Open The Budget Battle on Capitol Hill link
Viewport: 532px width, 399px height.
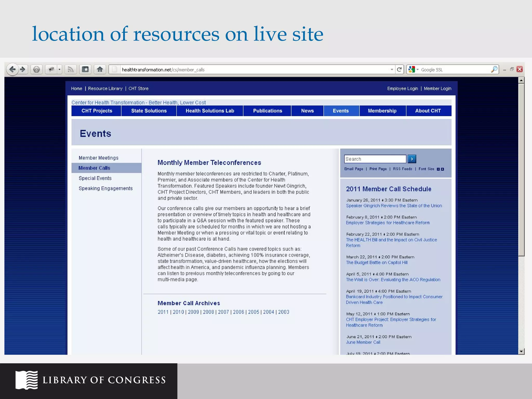tap(377, 263)
